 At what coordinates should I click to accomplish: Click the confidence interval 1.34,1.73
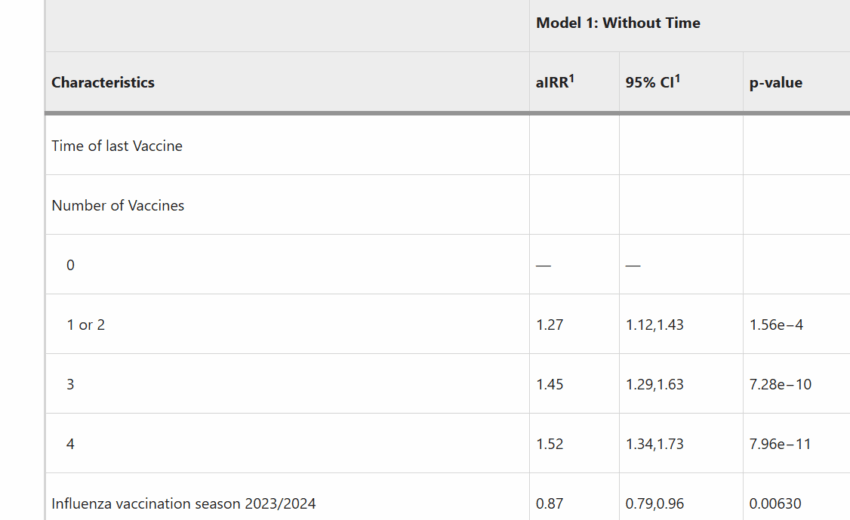click(x=654, y=444)
